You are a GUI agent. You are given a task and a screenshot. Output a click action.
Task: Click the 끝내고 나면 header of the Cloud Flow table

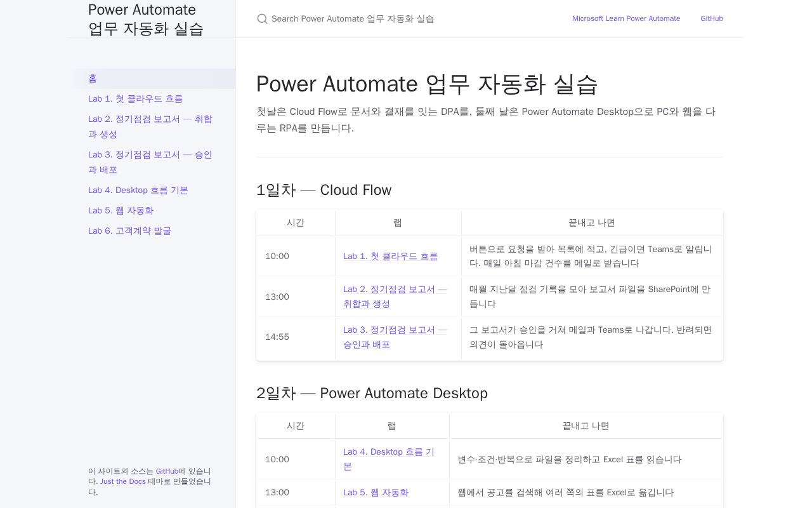pyautogui.click(x=592, y=223)
